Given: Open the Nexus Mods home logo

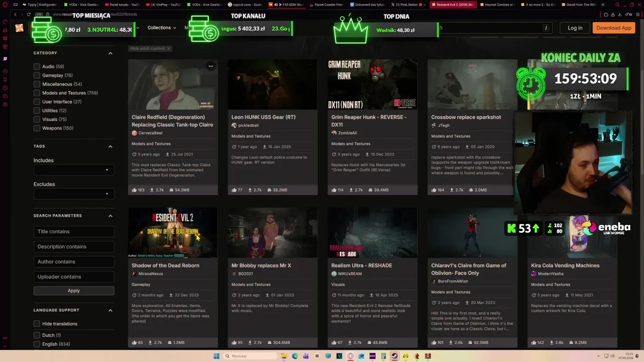Looking at the screenshot, I should [19, 28].
